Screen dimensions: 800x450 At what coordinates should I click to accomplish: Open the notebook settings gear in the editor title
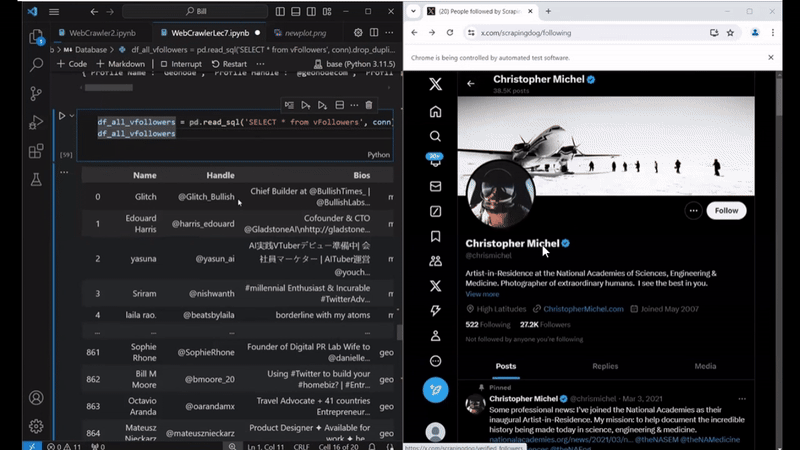click(358, 33)
